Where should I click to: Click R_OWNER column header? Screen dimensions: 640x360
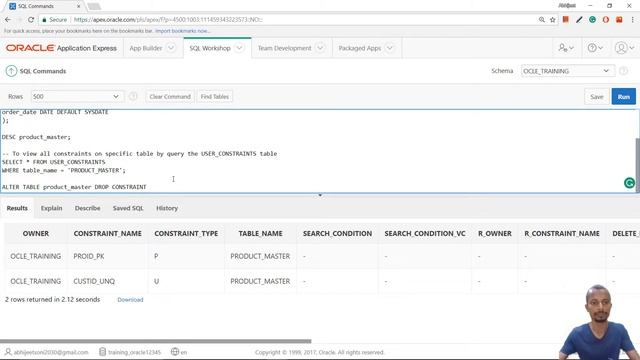[x=495, y=233]
